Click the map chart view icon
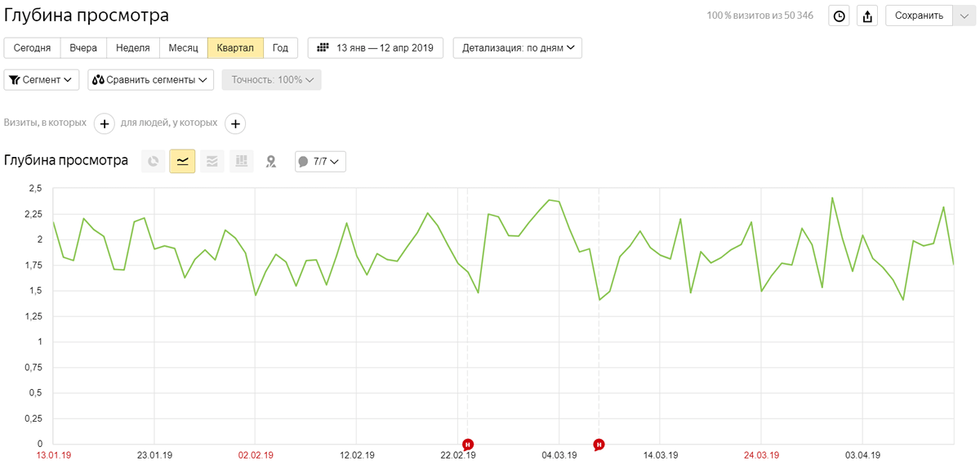 [x=270, y=162]
